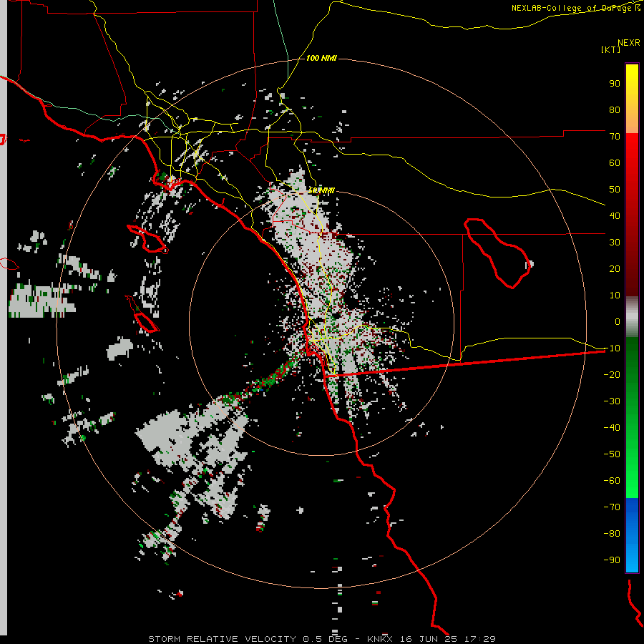The height and width of the screenshot is (644, 644).
Task: Click the STORM RELATIVE VELOCITY footer title
Action: [x=222, y=639]
